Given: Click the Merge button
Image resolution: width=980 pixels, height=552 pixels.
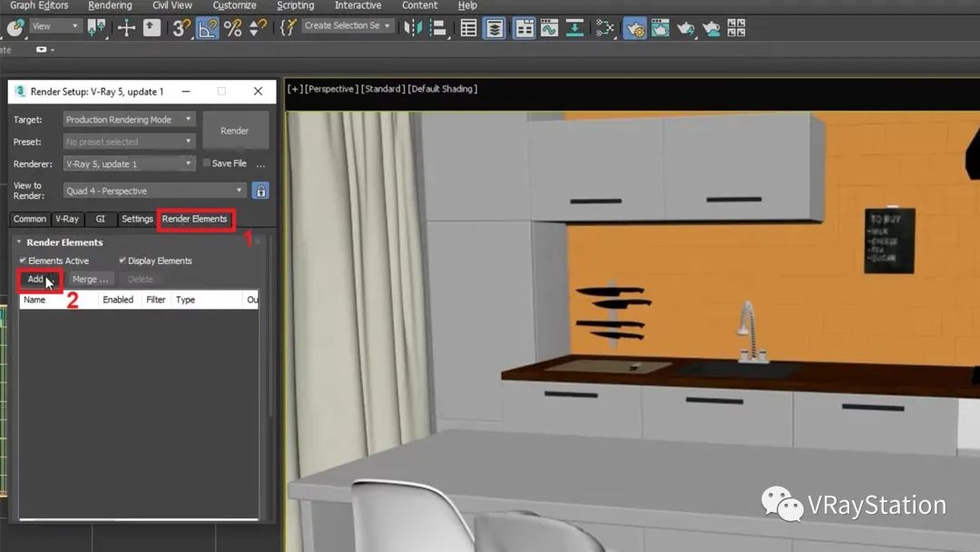Looking at the screenshot, I should pos(90,280).
